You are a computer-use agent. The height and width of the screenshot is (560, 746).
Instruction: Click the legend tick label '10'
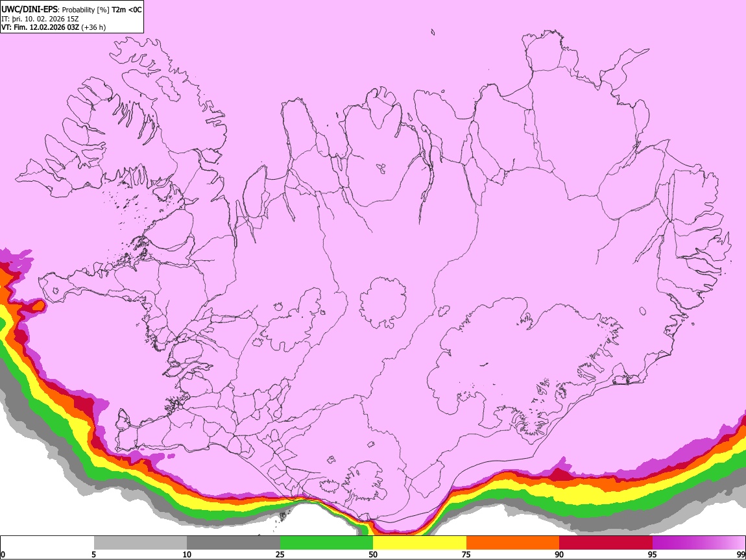click(x=187, y=554)
